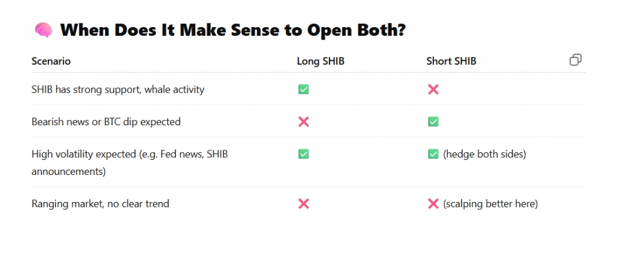This screenshot has height=258, width=644.
Task: Click the (scalping better here) note
Action: pyautogui.click(x=491, y=204)
